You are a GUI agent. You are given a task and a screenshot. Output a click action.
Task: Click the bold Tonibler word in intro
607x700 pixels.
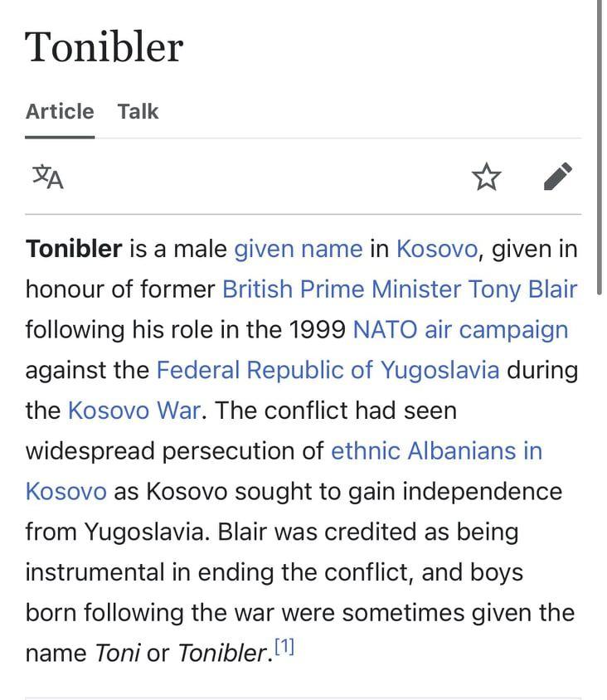point(74,249)
